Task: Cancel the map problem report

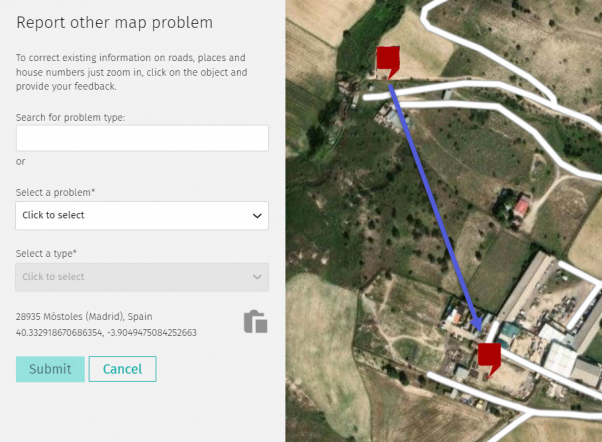Action: [x=122, y=369]
